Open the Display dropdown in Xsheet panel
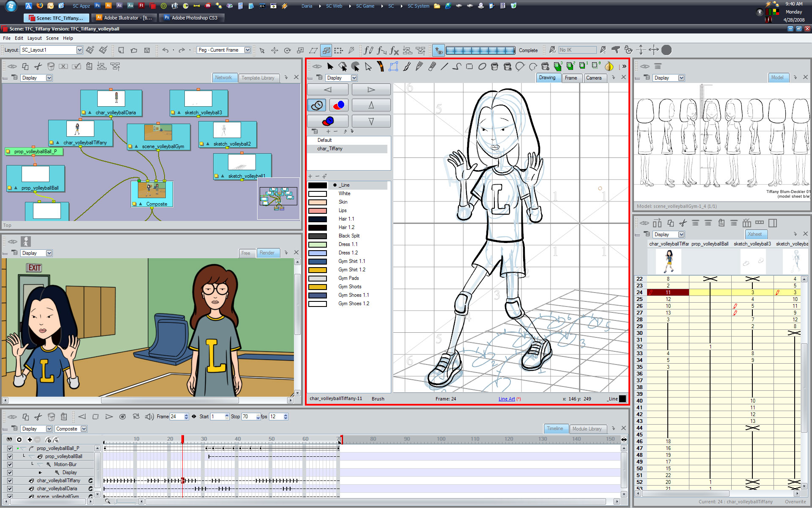Screen dimensions: 812x508 (x=669, y=235)
